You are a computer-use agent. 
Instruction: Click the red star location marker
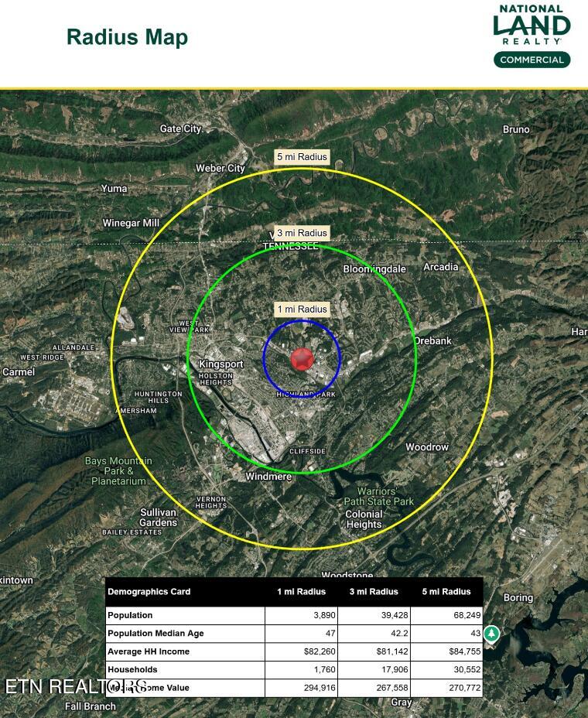click(303, 359)
